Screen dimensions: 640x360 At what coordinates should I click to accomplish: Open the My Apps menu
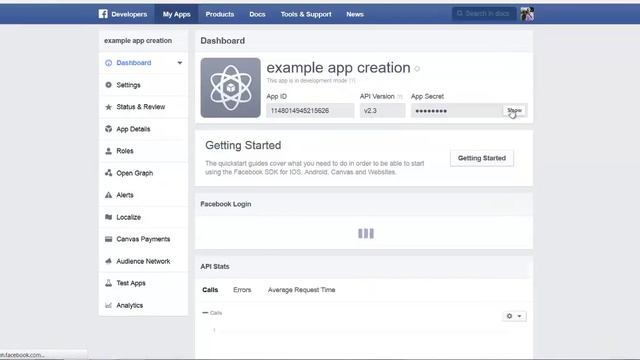(176, 14)
